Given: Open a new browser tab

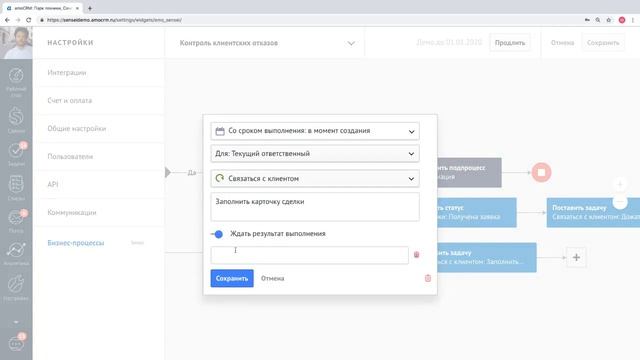Looking at the screenshot, I should 90,8.
